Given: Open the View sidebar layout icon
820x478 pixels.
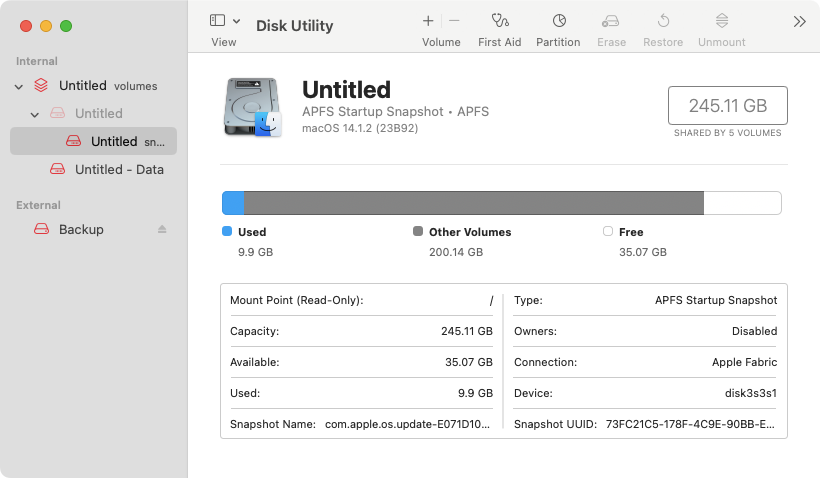Looking at the screenshot, I should (217, 21).
